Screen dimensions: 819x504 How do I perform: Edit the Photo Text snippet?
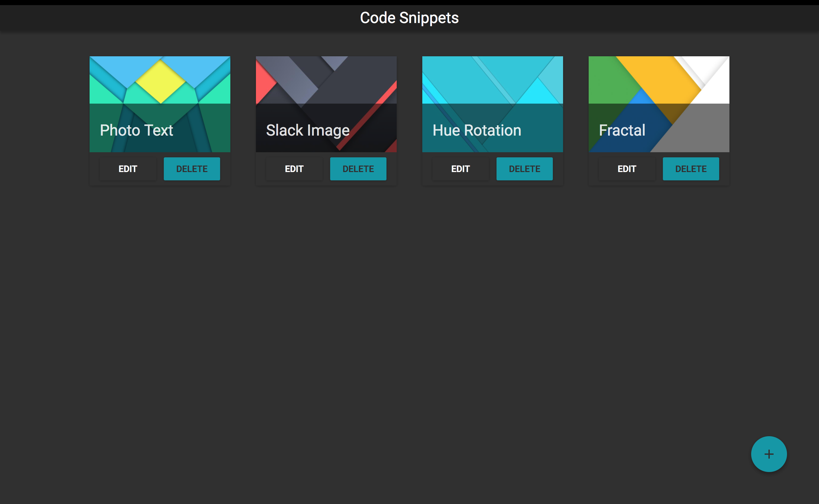pyautogui.click(x=128, y=169)
